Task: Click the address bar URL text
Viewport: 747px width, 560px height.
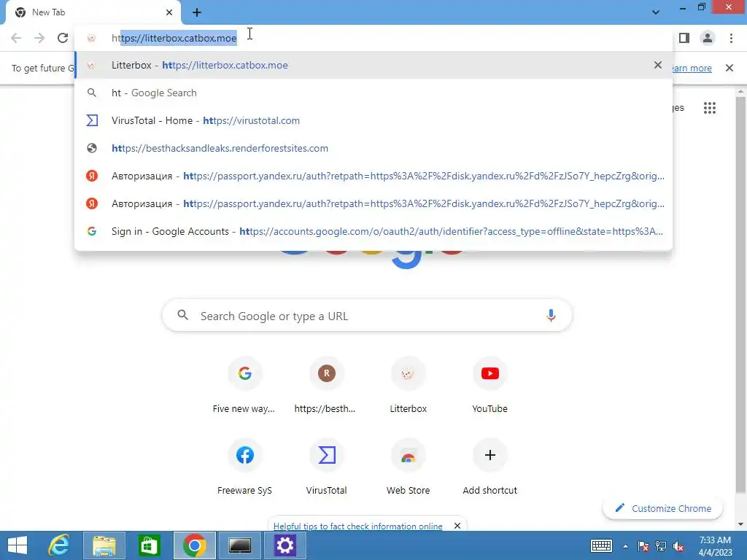Action: click(174, 38)
